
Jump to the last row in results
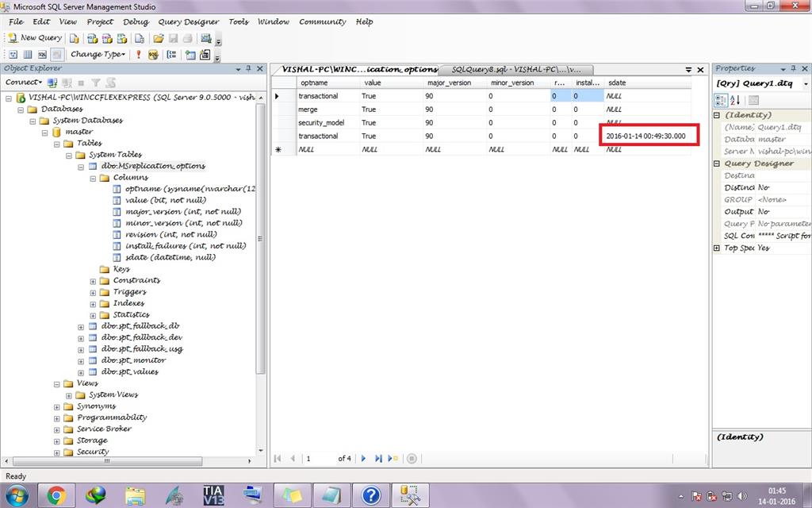coord(378,458)
